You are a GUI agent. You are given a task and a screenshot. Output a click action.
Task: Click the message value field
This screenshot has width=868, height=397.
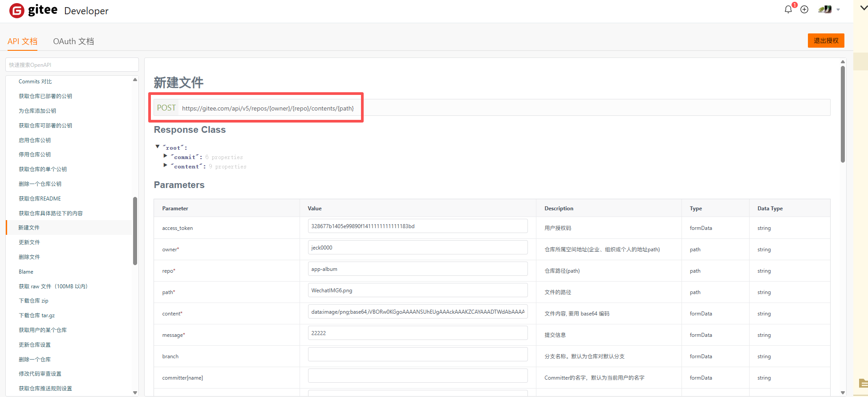(x=418, y=333)
